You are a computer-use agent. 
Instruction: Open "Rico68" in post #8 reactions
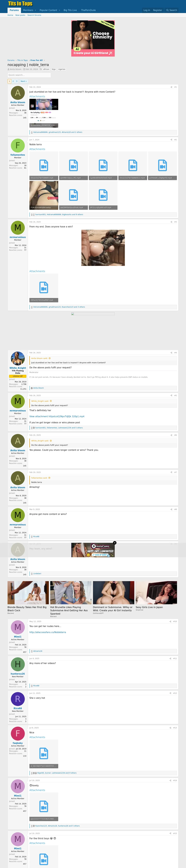point(36,536)
